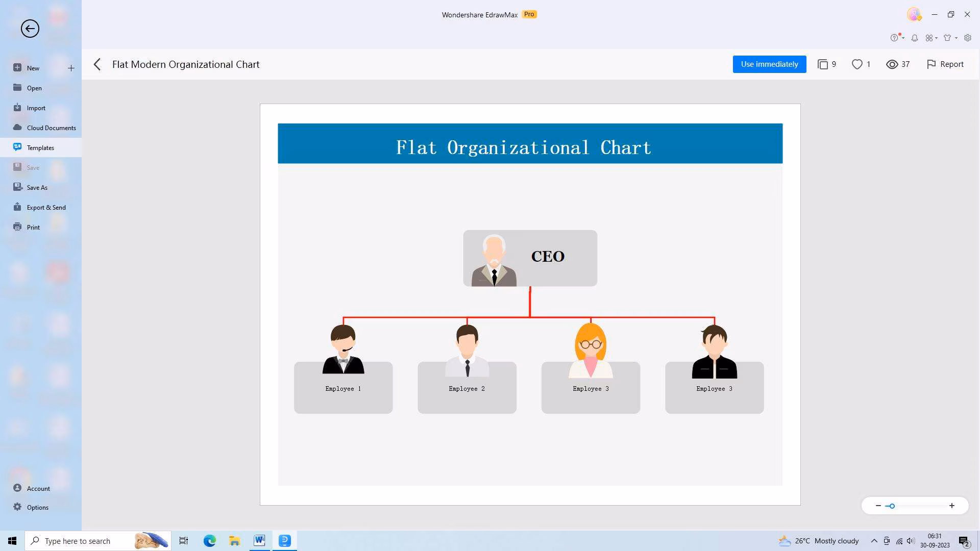
Task: Zoom in with the plus icon
Action: click(952, 506)
